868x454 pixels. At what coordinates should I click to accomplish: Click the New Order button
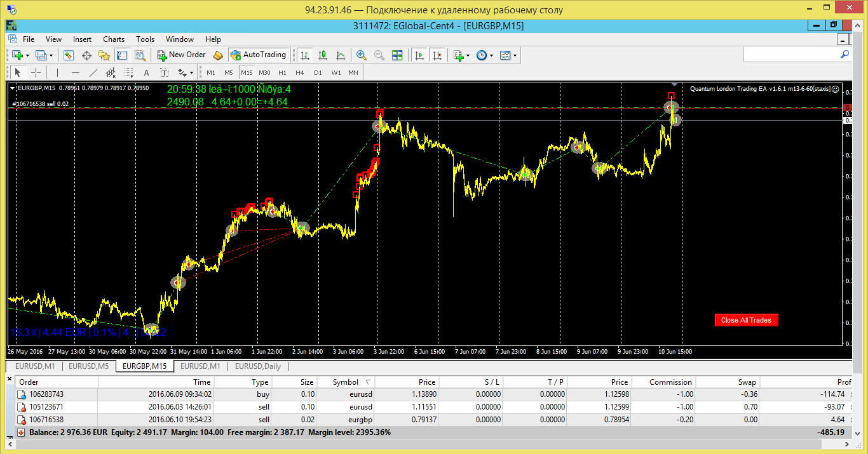[x=182, y=55]
